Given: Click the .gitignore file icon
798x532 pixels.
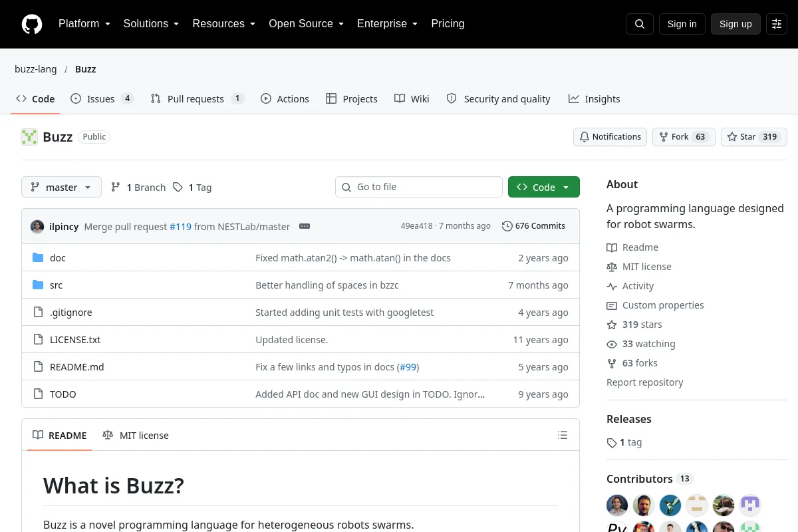Looking at the screenshot, I should (x=38, y=313).
